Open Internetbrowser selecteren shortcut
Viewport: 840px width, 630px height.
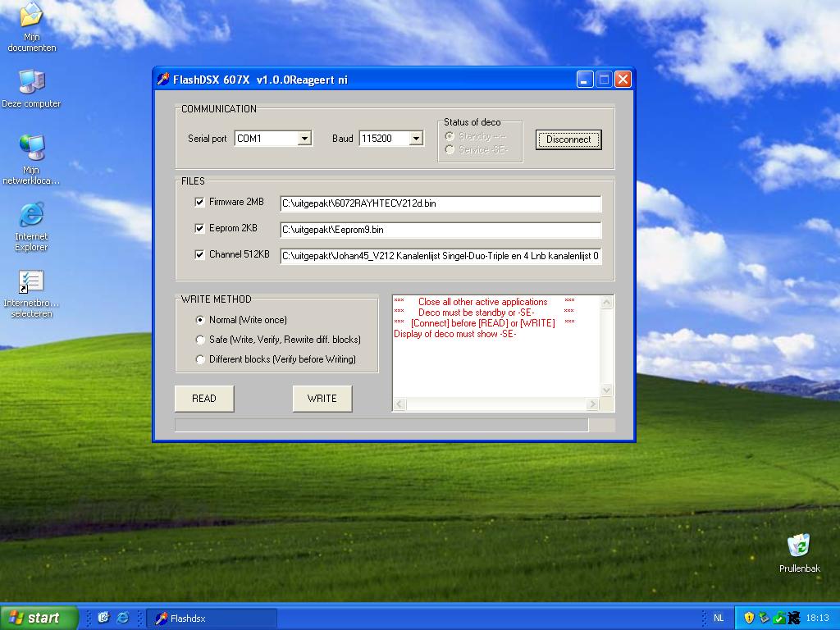(31, 293)
